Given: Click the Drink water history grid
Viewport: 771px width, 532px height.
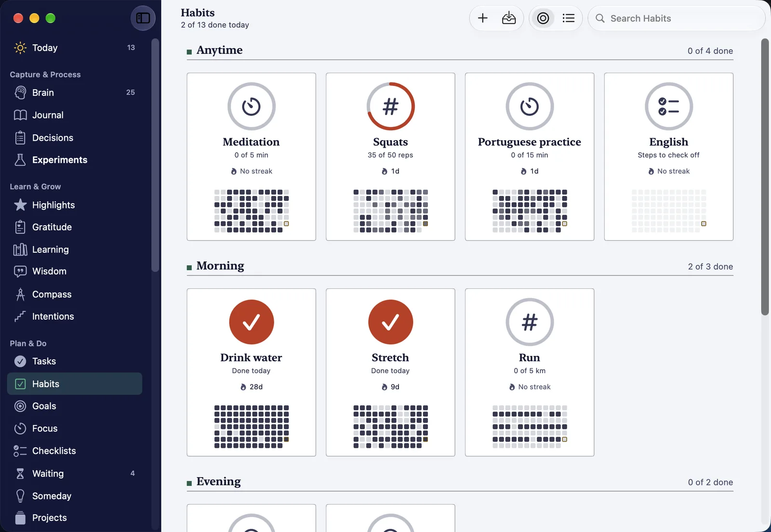Looking at the screenshot, I should click(x=252, y=427).
